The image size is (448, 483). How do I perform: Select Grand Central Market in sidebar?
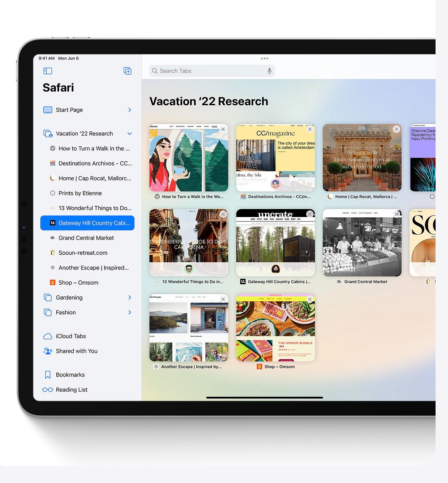[86, 238]
